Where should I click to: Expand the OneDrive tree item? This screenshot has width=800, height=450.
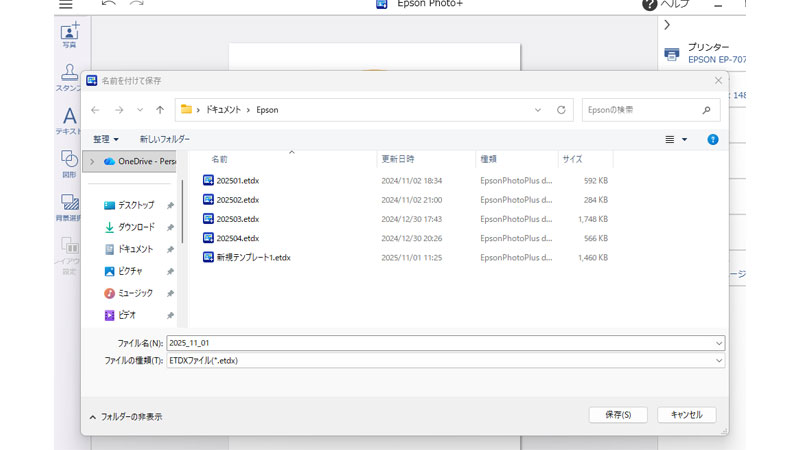click(93, 161)
